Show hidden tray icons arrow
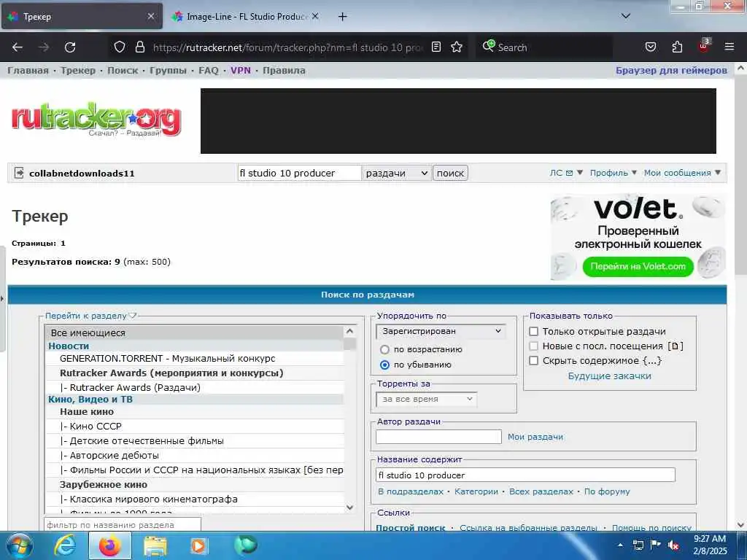This screenshot has height=560, width=747. click(x=620, y=545)
